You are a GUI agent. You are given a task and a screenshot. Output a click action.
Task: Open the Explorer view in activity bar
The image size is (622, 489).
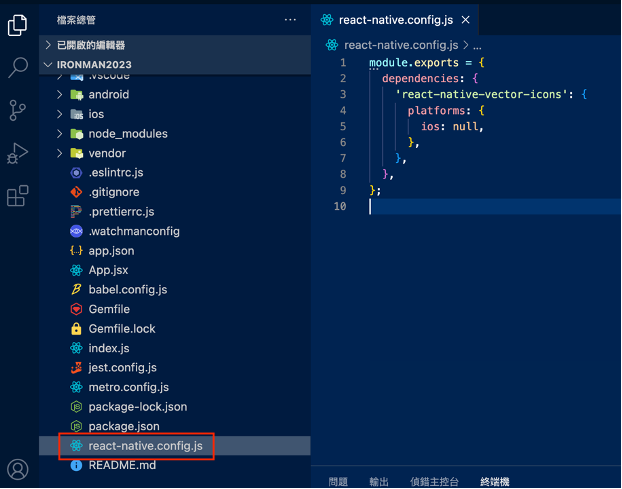(x=17, y=25)
